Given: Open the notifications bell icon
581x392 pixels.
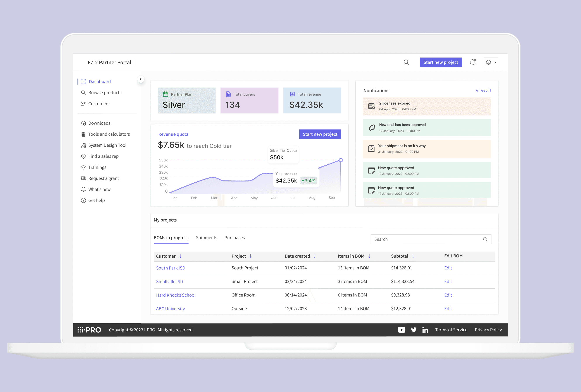Looking at the screenshot, I should tap(472, 62).
